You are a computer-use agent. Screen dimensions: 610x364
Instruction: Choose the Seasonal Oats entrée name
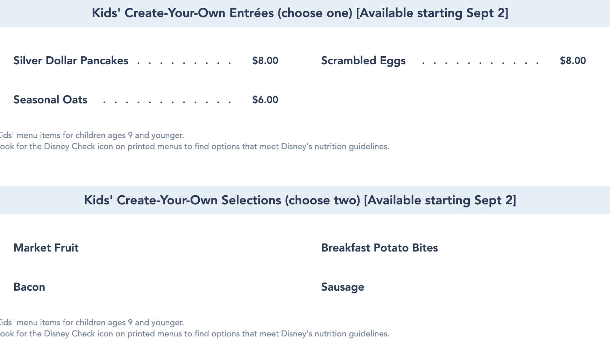click(x=50, y=100)
